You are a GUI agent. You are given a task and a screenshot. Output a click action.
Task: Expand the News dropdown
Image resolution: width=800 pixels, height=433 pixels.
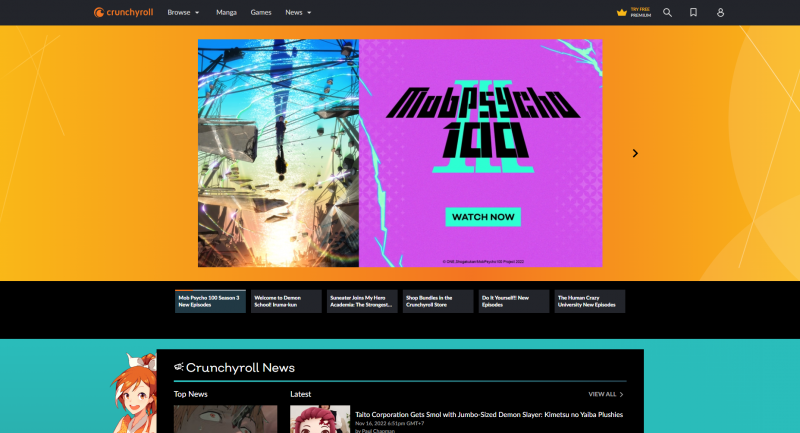click(298, 12)
